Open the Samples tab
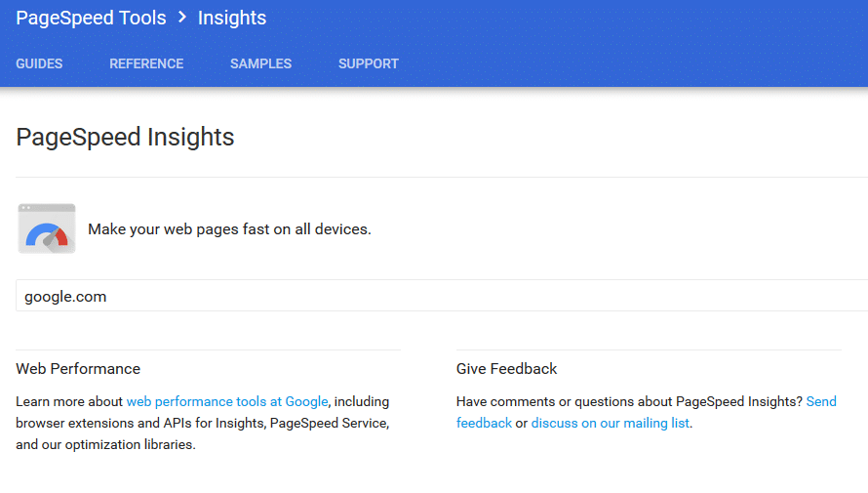This screenshot has width=868, height=493. pyautogui.click(x=260, y=63)
